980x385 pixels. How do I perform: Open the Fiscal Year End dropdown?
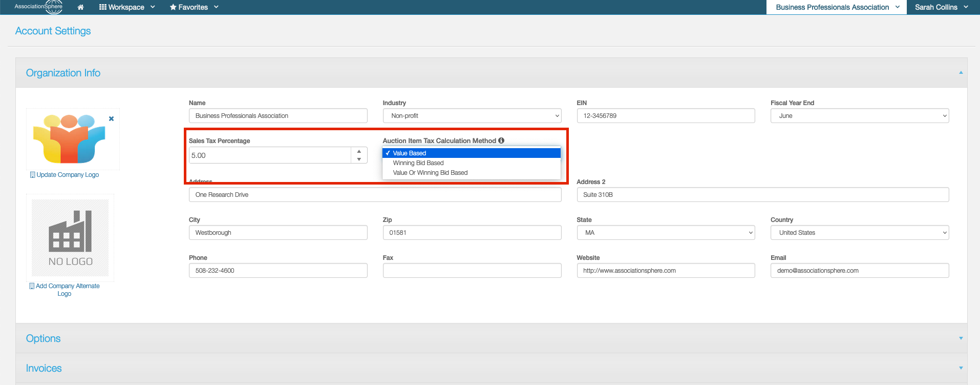[x=859, y=116]
